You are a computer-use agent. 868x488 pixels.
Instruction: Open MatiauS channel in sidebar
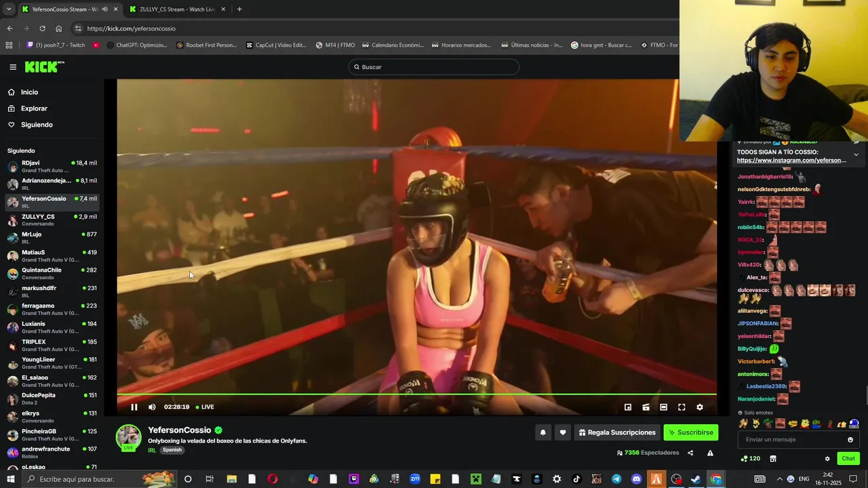coord(52,256)
